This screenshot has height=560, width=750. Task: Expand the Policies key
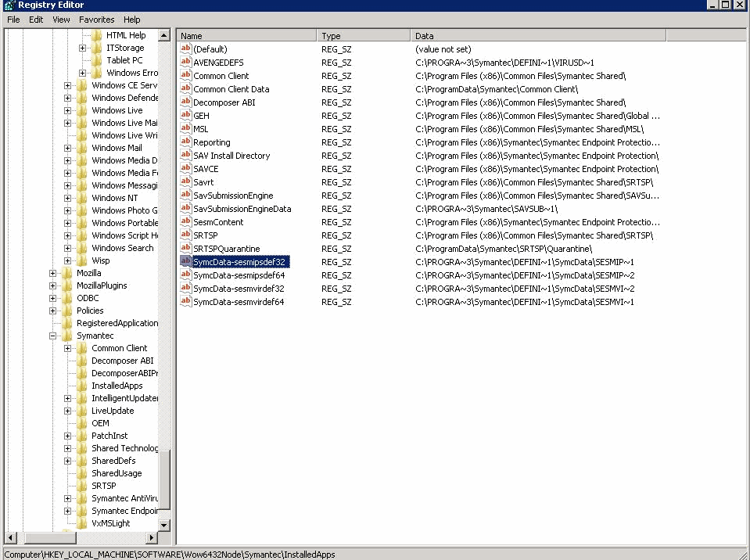pos(52,311)
